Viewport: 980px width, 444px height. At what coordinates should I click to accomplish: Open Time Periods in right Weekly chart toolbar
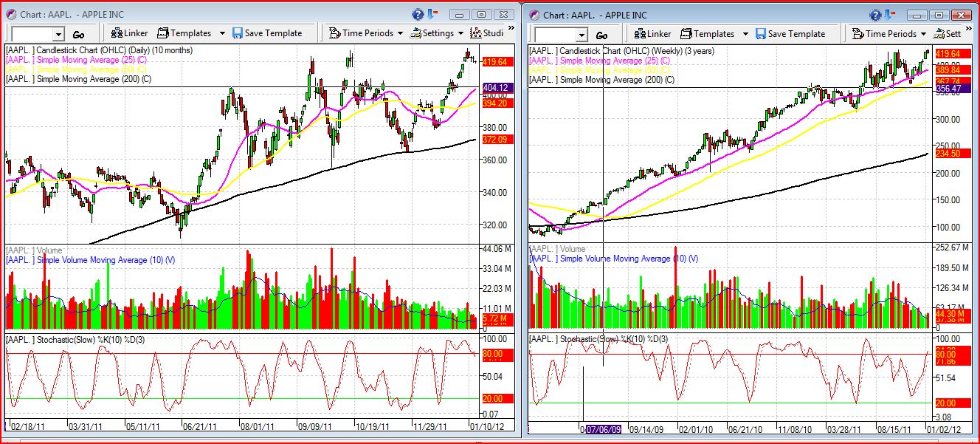click(x=884, y=34)
